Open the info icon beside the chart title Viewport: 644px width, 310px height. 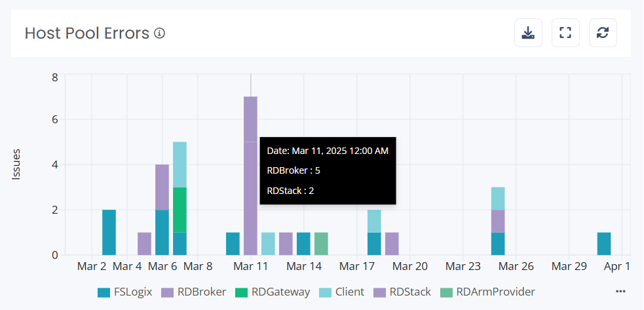(x=159, y=33)
